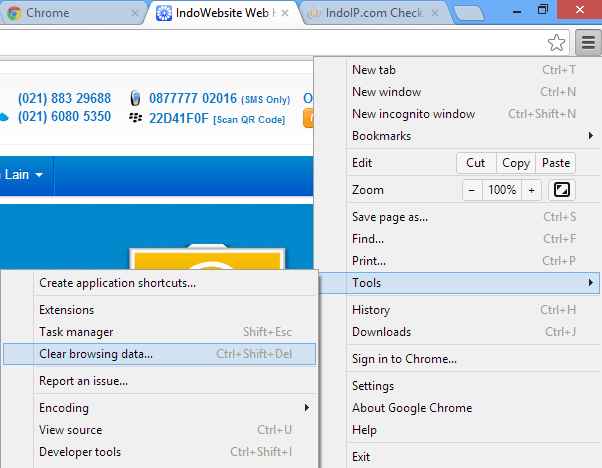The image size is (602, 468).
Task: Click the bookmark star icon
Action: [x=557, y=42]
